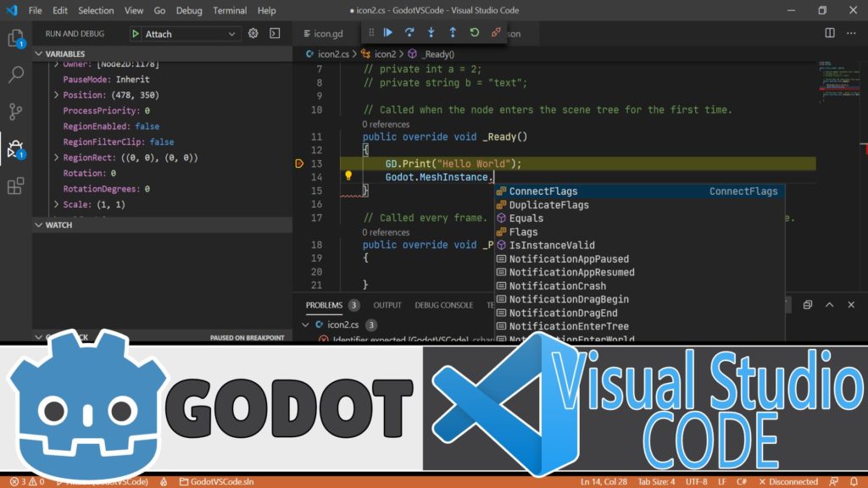
Task: Select ConnectFlags suggestion
Action: (639, 191)
